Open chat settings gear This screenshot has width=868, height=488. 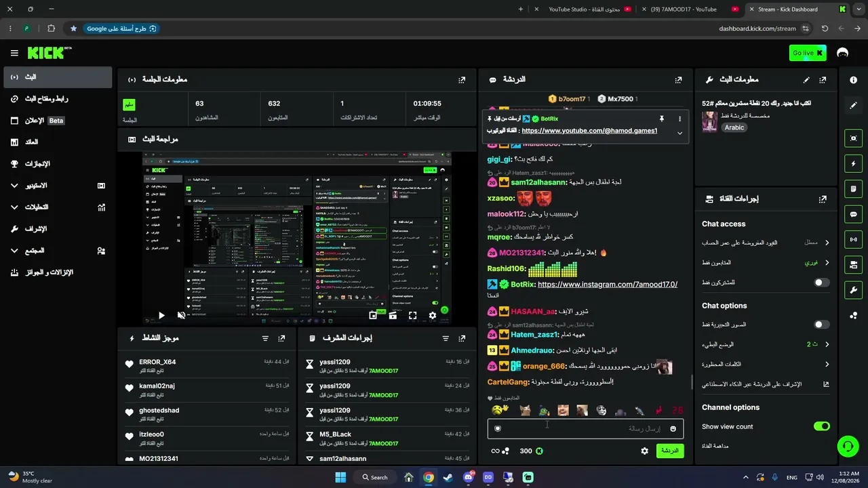click(x=644, y=451)
